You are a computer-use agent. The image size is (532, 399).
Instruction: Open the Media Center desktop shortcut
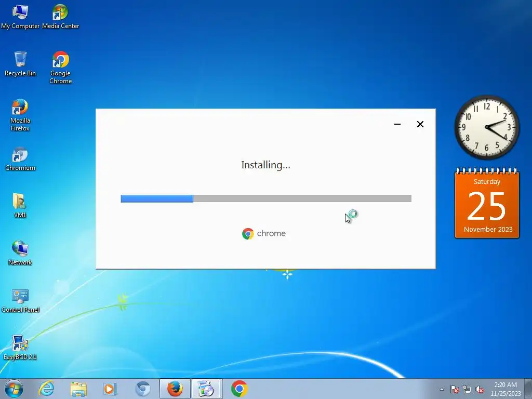point(60,17)
